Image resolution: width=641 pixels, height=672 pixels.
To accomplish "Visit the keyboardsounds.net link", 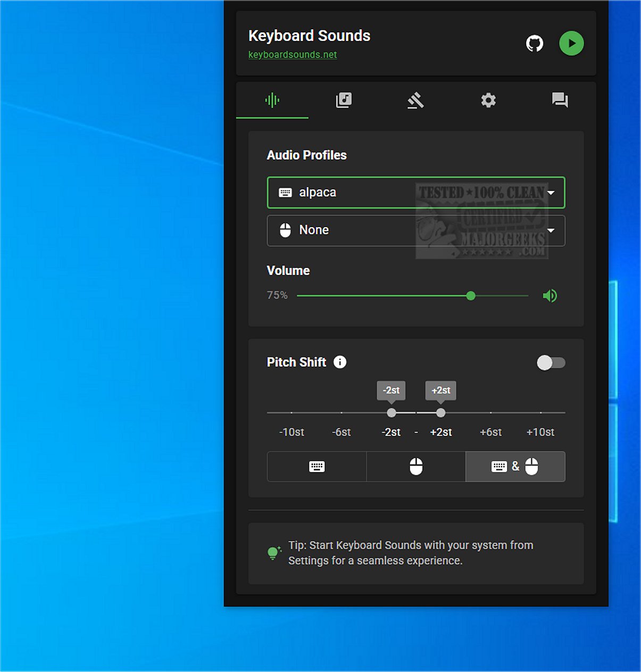I will [x=293, y=55].
